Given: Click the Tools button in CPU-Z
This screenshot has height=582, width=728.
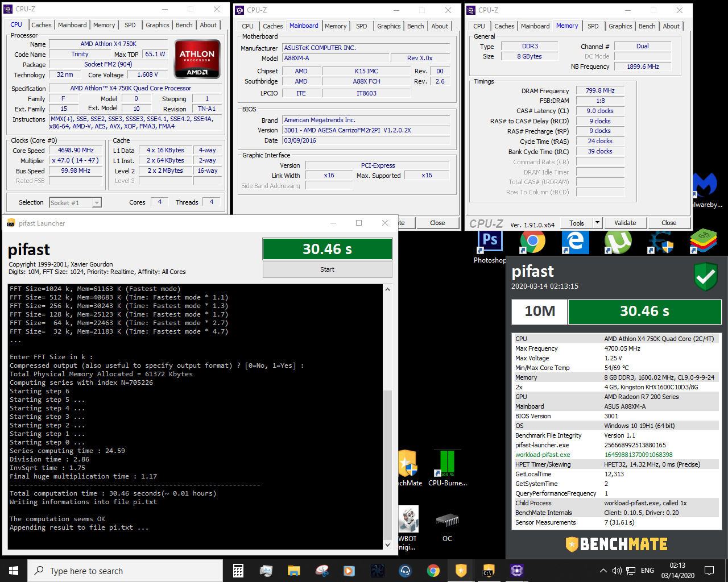Looking at the screenshot, I should [x=577, y=223].
